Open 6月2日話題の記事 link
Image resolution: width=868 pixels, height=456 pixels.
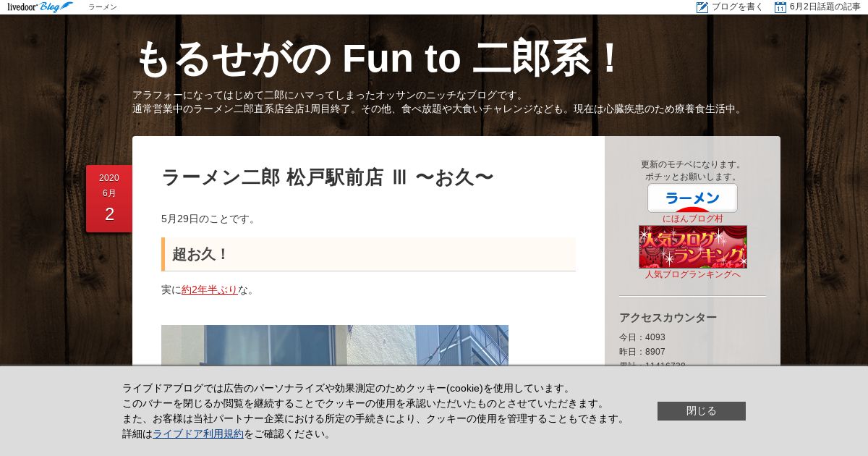(x=825, y=7)
